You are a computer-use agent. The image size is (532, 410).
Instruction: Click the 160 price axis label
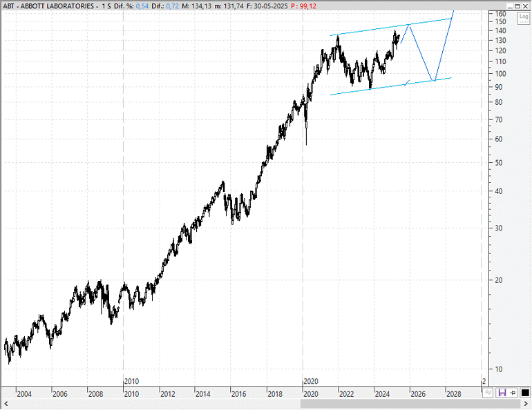500,14
